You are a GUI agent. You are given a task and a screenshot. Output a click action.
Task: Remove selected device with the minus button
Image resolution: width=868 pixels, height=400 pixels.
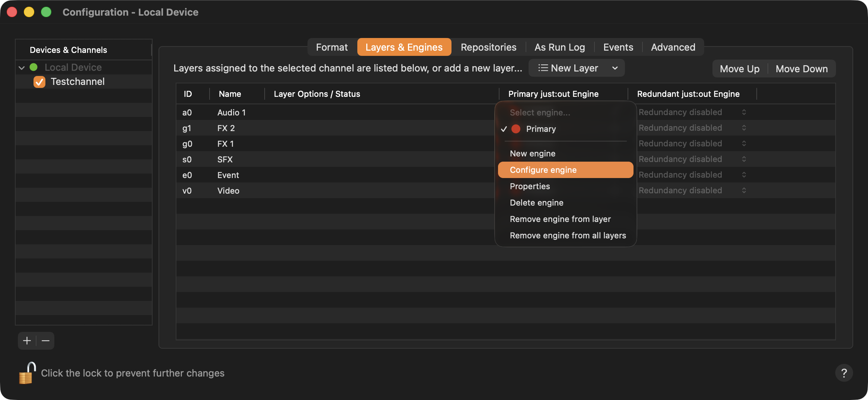[x=45, y=341]
